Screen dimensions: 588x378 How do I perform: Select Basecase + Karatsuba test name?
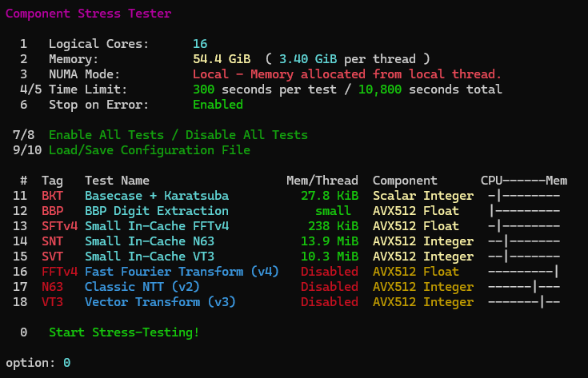click(x=157, y=196)
